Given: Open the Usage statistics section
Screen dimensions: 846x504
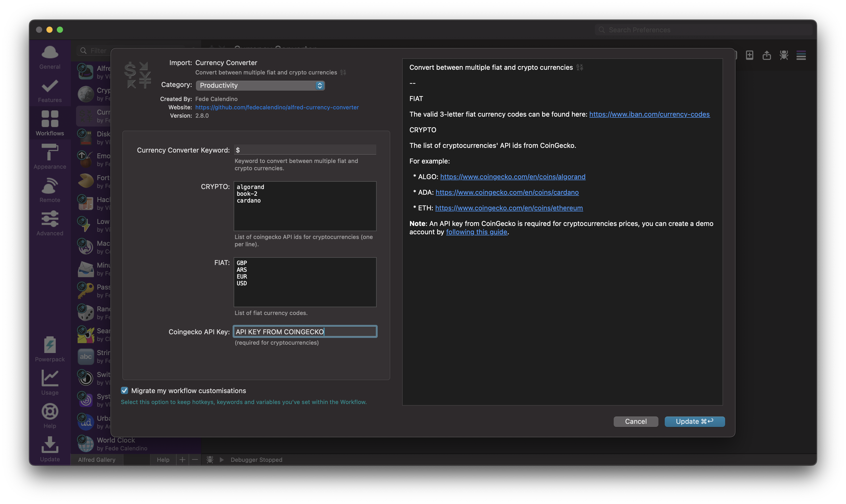Looking at the screenshot, I should (x=49, y=383).
